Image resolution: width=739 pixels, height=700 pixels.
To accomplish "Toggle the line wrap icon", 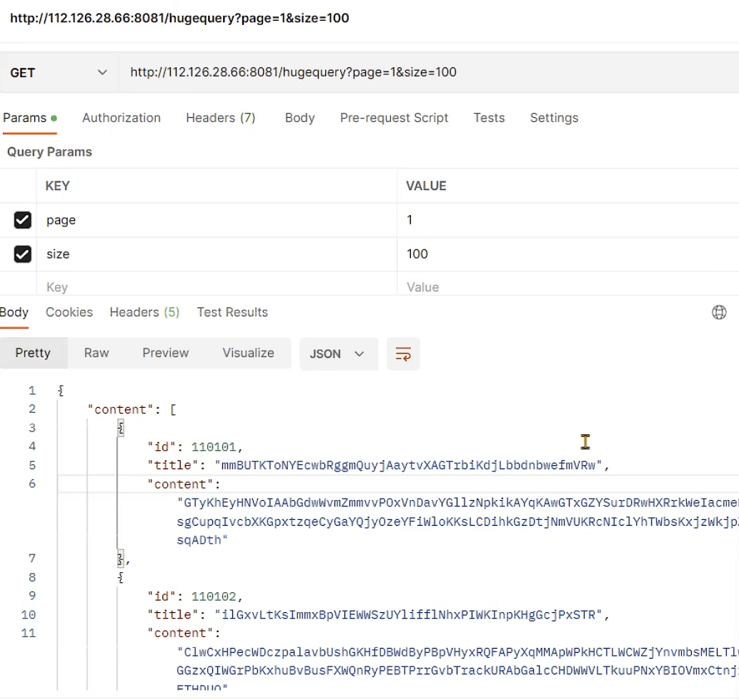I will [403, 354].
